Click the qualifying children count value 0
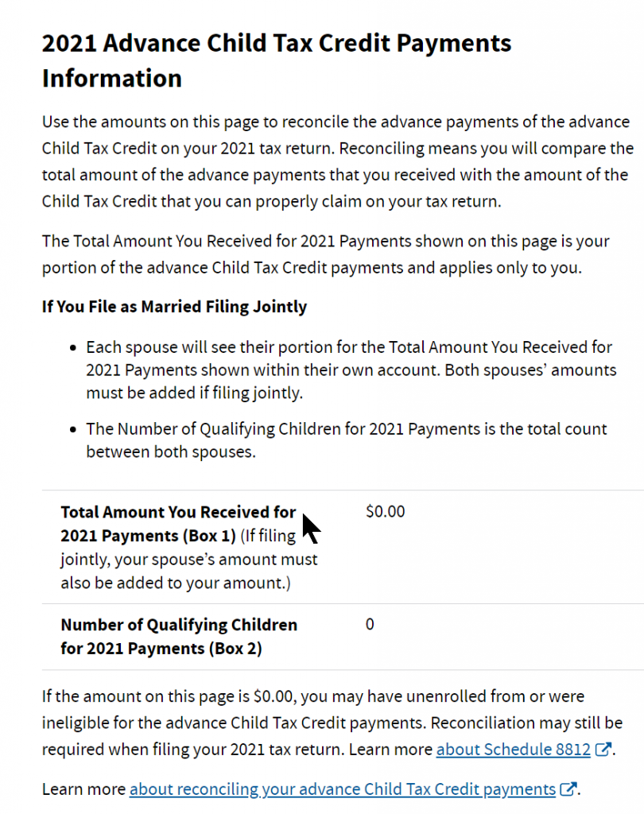 pos(370,624)
